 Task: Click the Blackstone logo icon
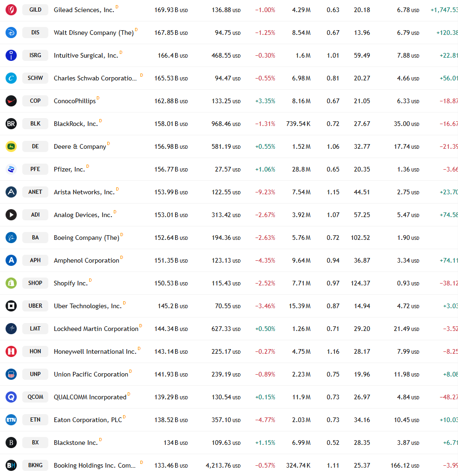pos(11,443)
